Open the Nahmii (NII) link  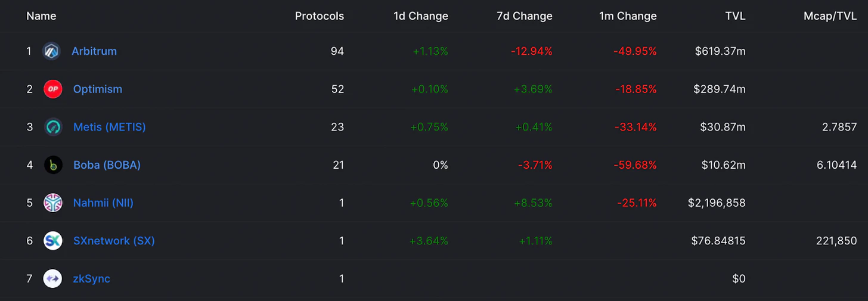pyautogui.click(x=103, y=203)
